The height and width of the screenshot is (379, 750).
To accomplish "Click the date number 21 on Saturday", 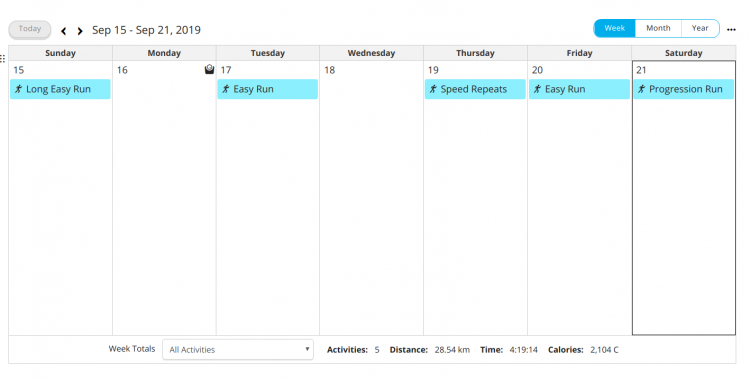I will point(641,70).
